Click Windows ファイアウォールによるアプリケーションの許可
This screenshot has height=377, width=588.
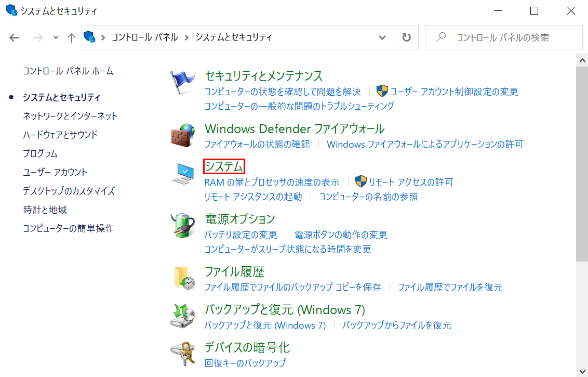(425, 144)
